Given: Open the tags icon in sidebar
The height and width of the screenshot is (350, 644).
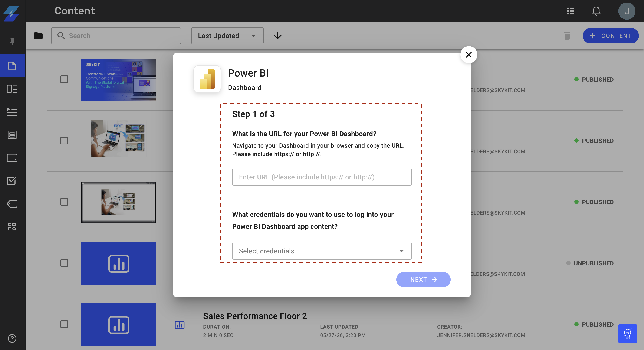Looking at the screenshot, I should tap(12, 204).
